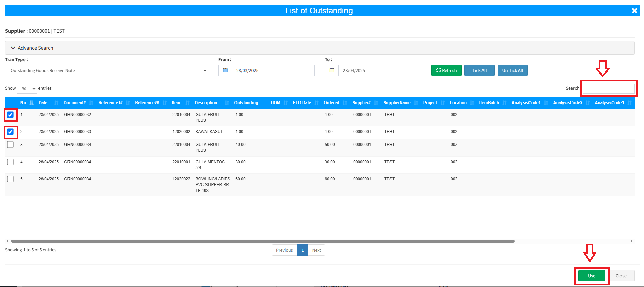Click the From date calendar icon
This screenshot has height=287, width=644.
[225, 70]
